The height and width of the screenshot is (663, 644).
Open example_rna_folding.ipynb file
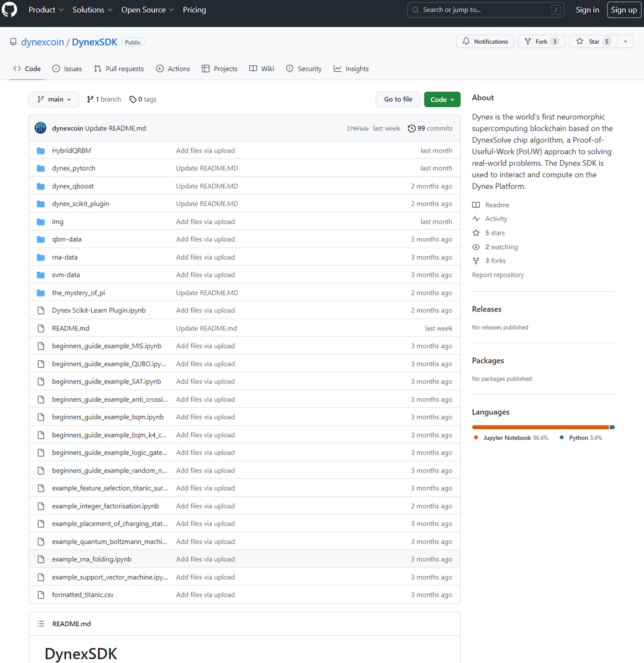pos(92,559)
